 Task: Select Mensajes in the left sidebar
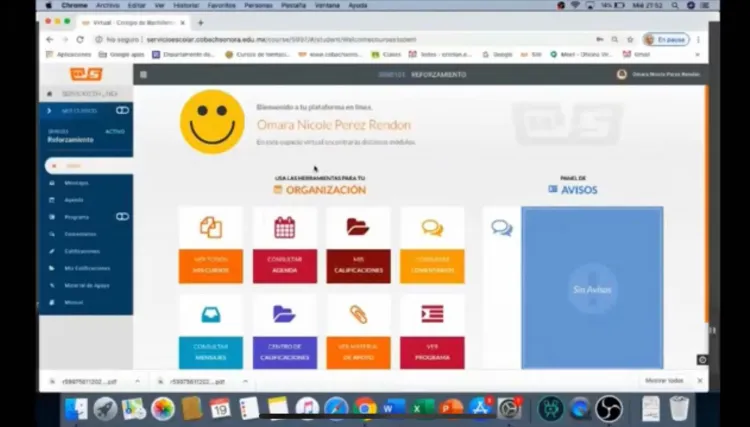(76, 182)
